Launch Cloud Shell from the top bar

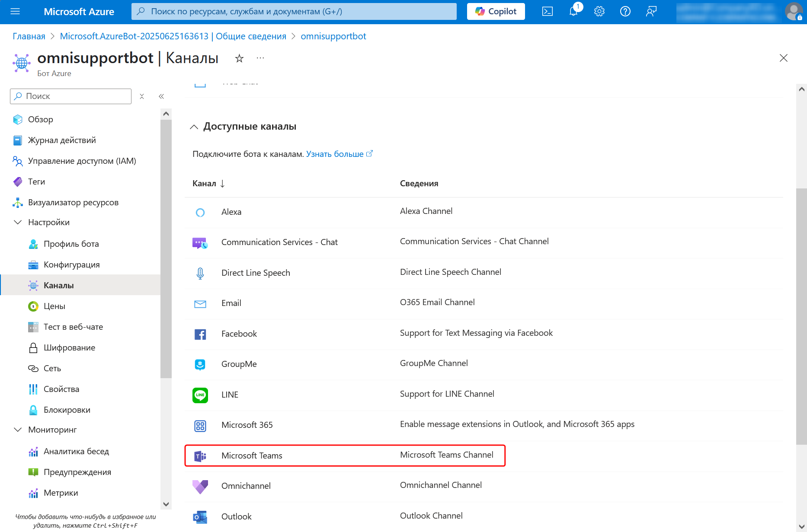[x=548, y=12]
